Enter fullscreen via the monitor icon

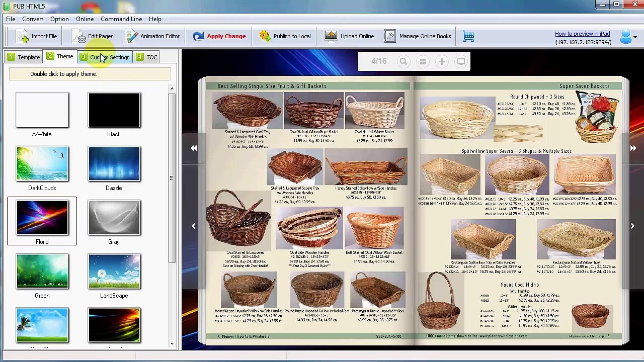coord(461,61)
